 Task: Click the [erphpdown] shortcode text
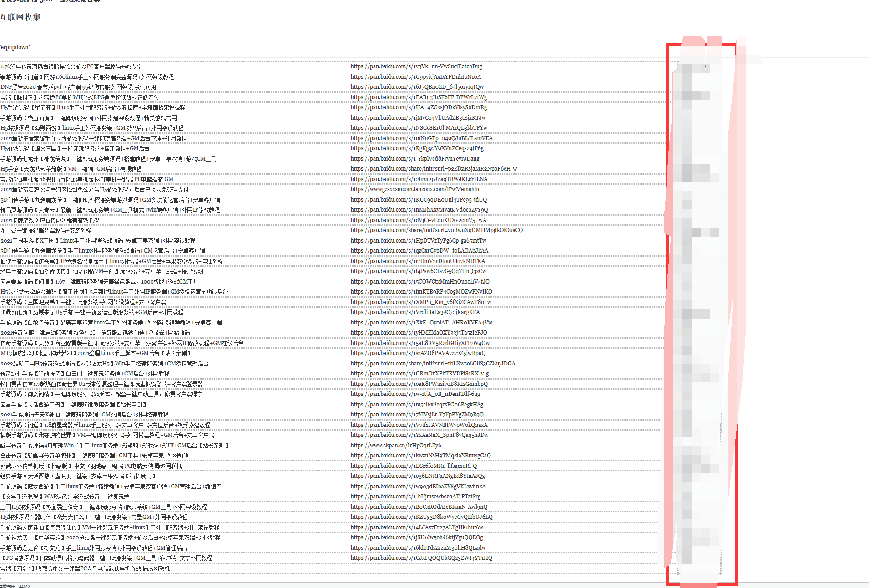(x=15, y=47)
